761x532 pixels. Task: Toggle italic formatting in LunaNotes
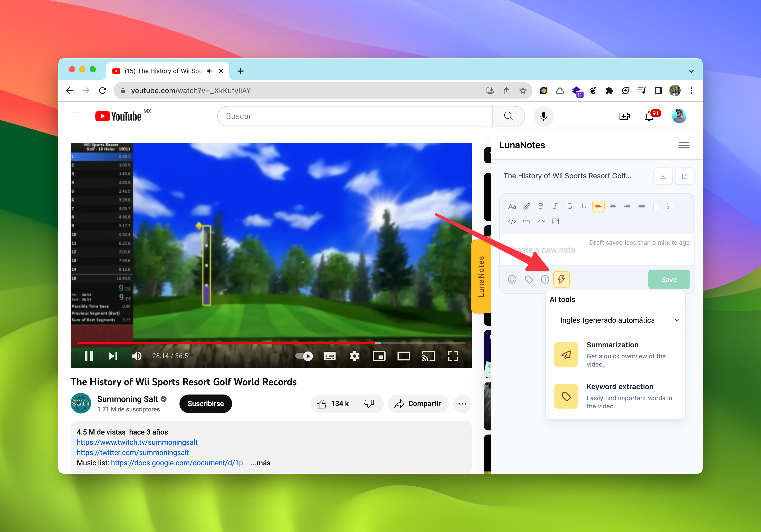(555, 206)
